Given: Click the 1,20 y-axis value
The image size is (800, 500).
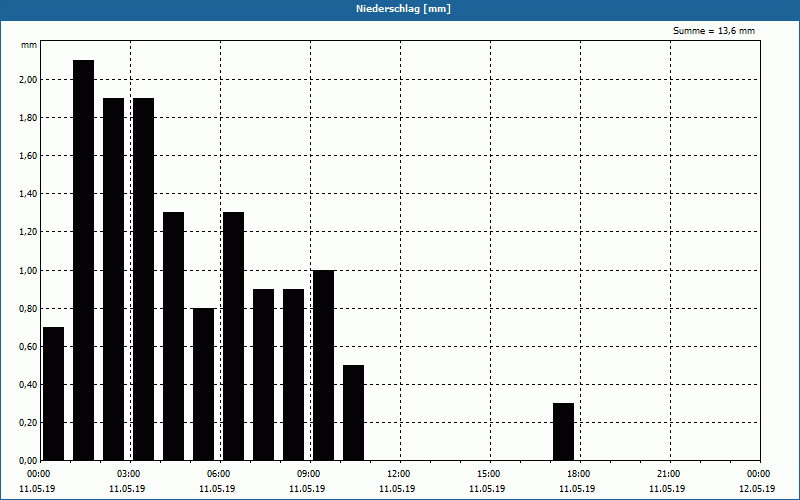Looking at the screenshot, I should tap(28, 232).
